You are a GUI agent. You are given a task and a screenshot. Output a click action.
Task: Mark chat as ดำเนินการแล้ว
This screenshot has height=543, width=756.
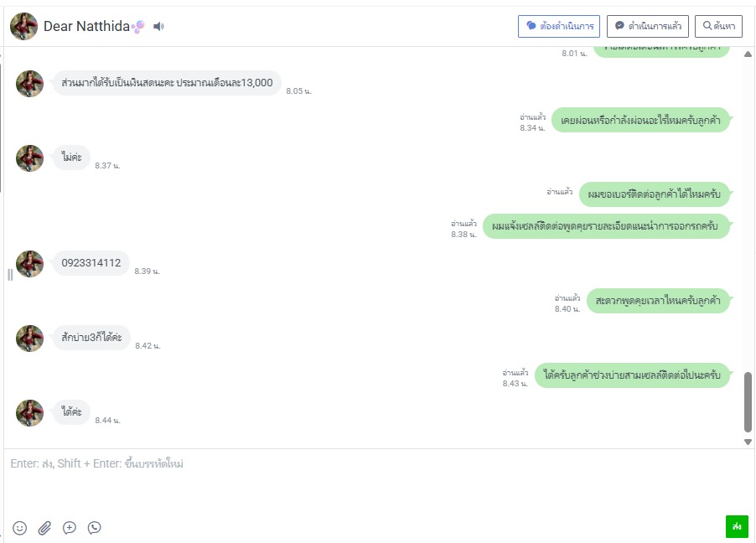(648, 26)
